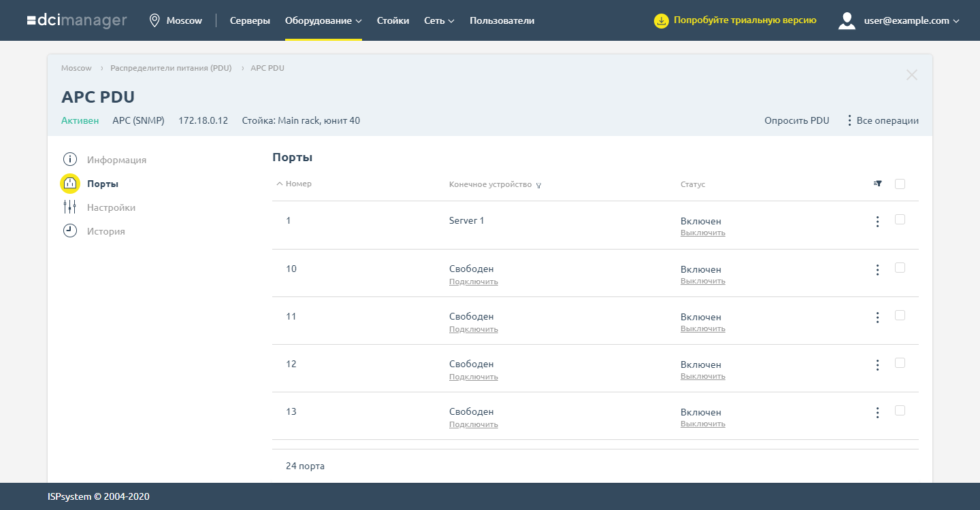Select the checkbox for port 13
Viewport: 980px width, 510px height.
coord(900,411)
